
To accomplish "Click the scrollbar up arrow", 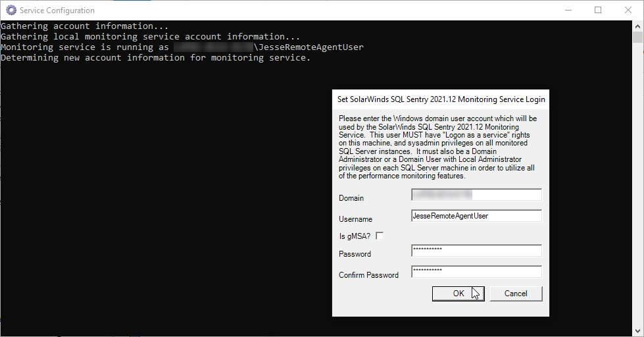I will coord(637,26).
